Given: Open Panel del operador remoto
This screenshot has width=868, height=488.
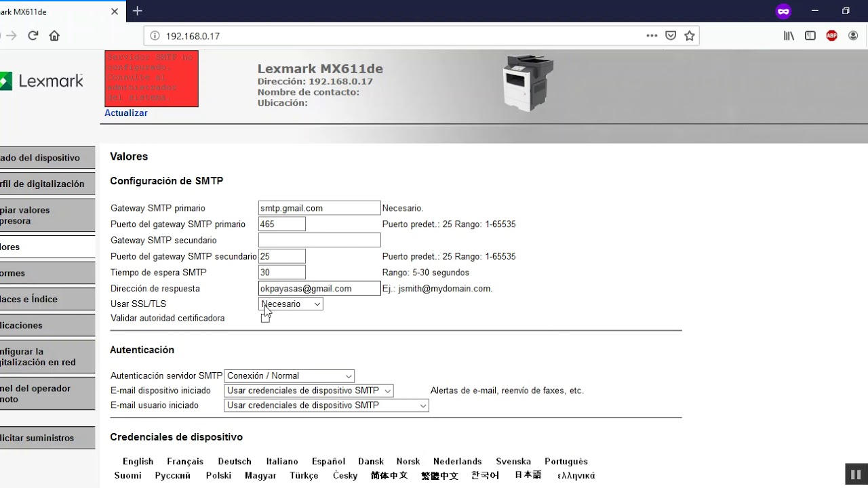Looking at the screenshot, I should pos(47,394).
